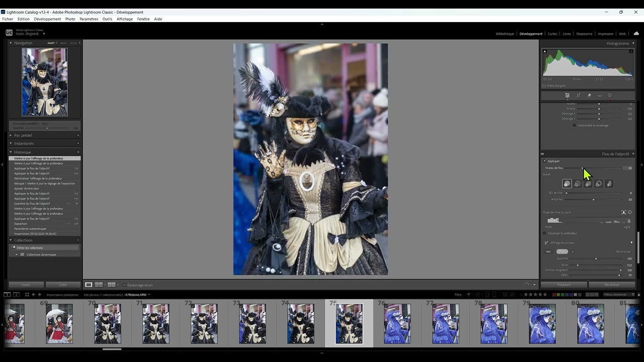The height and width of the screenshot is (362, 644).
Task: Click the Précédent button
Action: (x=564, y=285)
